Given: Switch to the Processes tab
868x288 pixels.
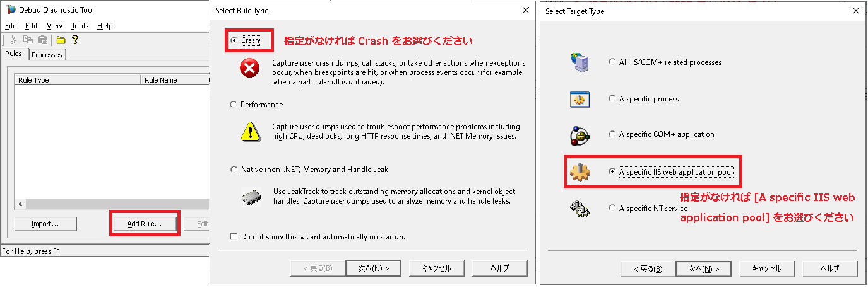Looking at the screenshot, I should 47,55.
